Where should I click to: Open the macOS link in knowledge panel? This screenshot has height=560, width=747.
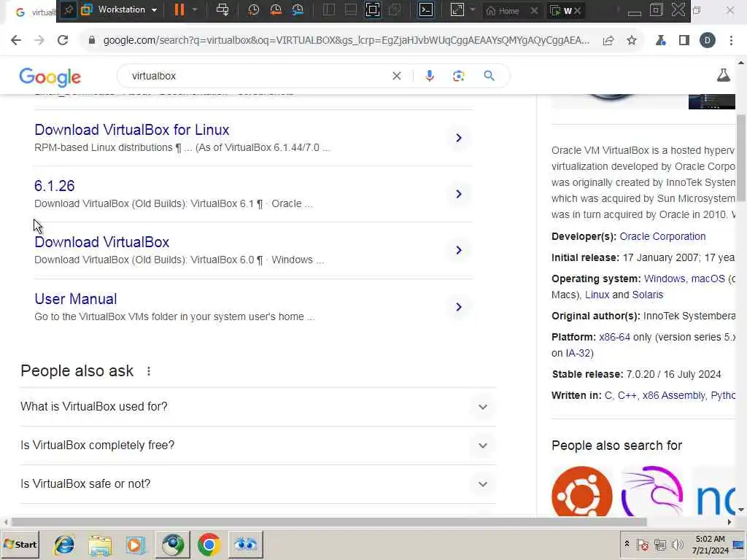[x=708, y=279]
